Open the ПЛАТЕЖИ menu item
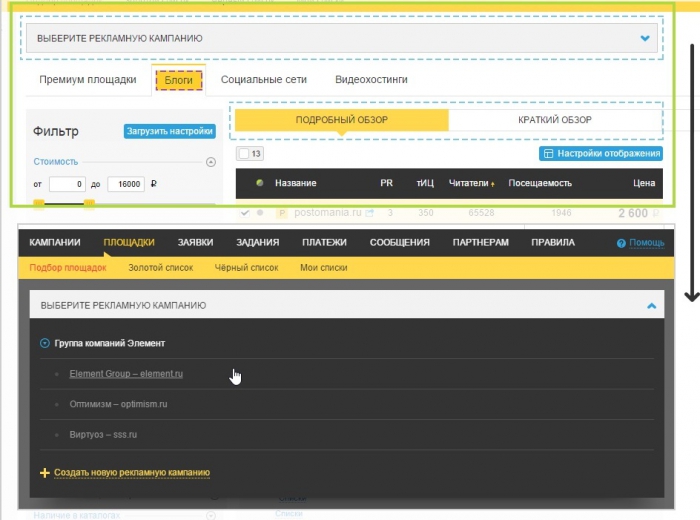700x520 pixels. pyautogui.click(x=324, y=242)
